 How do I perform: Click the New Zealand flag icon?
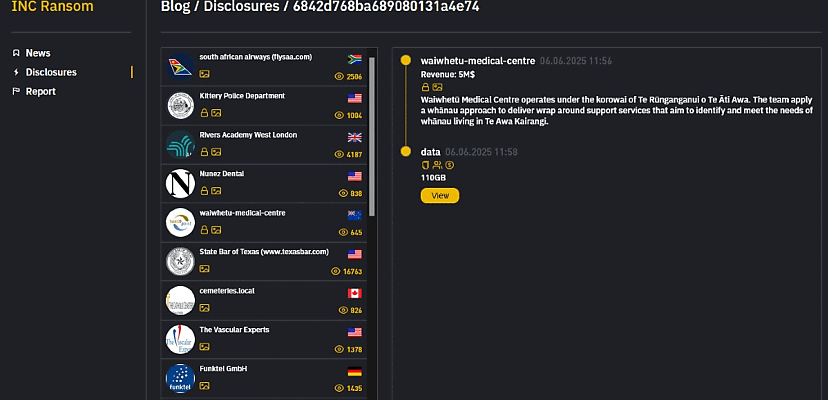click(355, 215)
